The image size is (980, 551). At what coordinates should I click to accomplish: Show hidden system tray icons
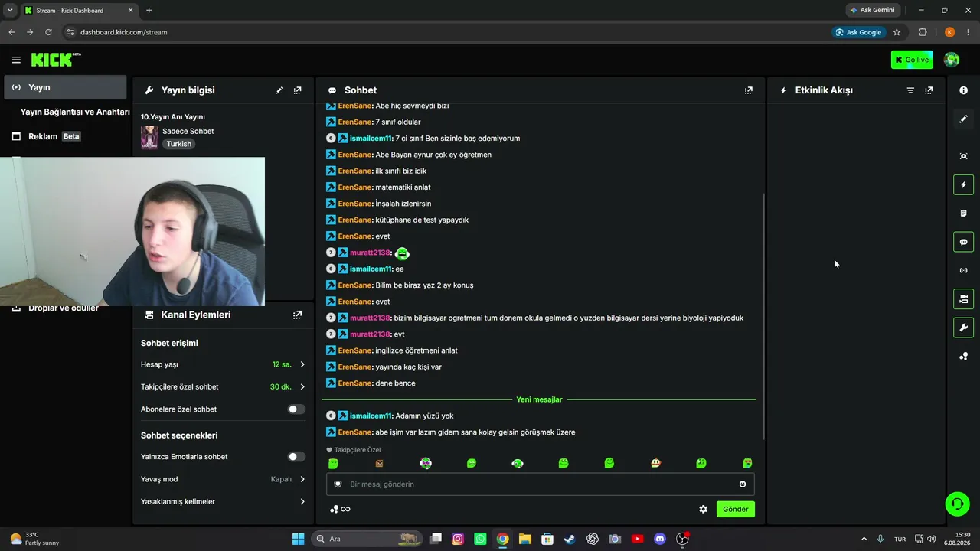(x=864, y=539)
